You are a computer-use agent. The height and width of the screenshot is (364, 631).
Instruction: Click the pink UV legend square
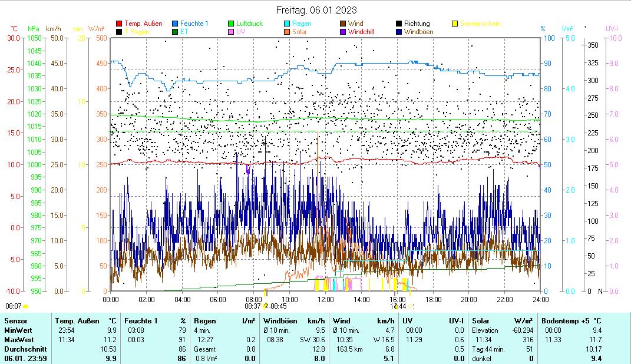231,32
